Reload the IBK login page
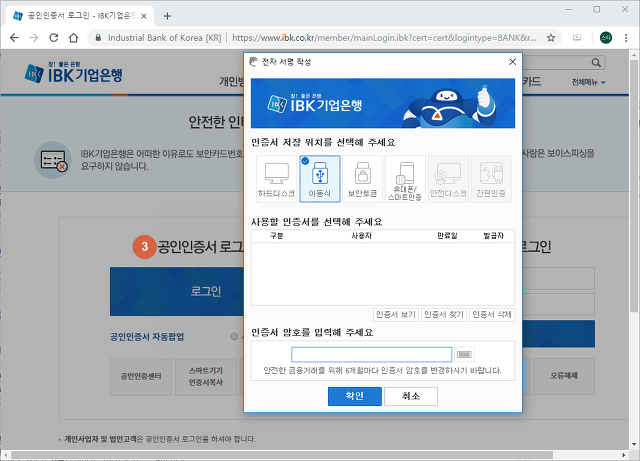Image resolution: width=640 pixels, height=461 pixels. tap(53, 38)
